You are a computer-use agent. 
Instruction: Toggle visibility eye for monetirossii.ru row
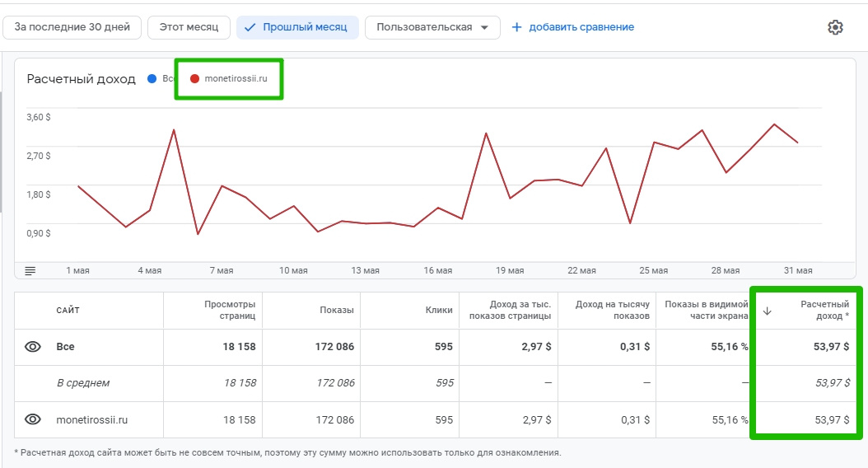tap(32, 419)
